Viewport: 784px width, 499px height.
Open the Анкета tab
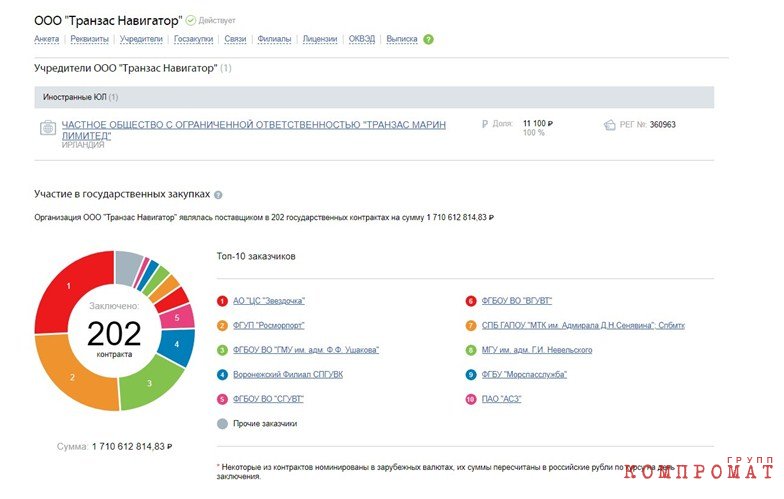point(46,39)
